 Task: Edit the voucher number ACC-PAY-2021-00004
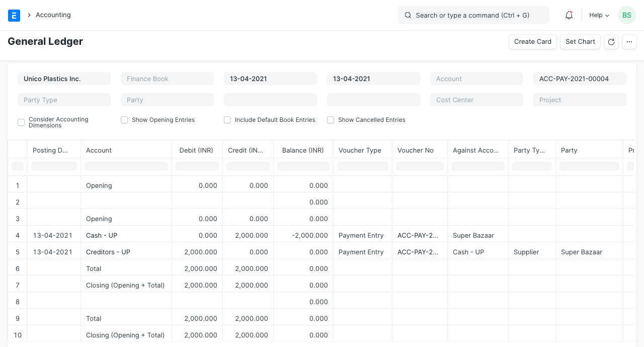click(580, 79)
